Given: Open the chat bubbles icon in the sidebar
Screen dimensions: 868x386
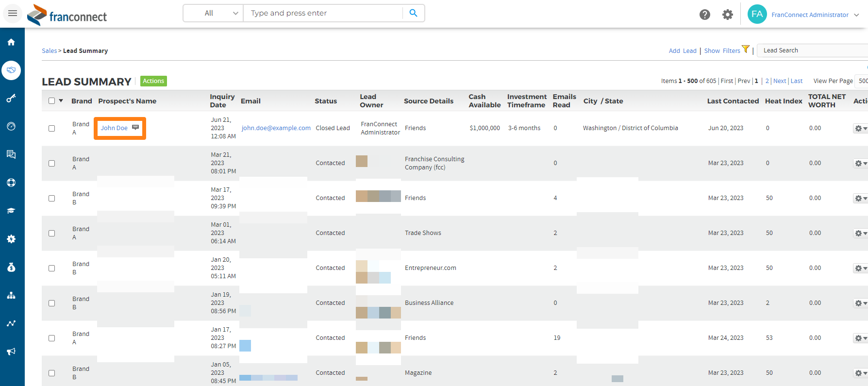Looking at the screenshot, I should click(11, 154).
